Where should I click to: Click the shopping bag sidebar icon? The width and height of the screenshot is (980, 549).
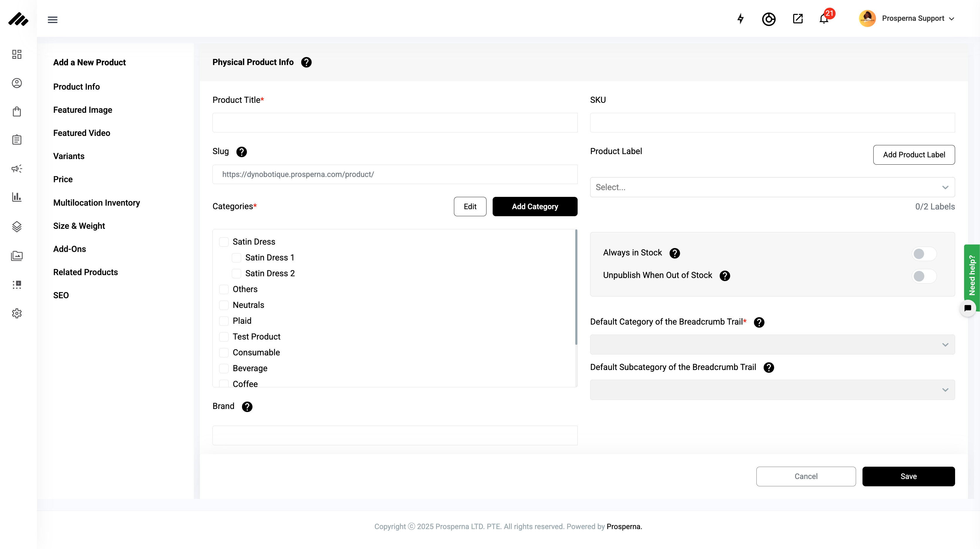click(17, 111)
